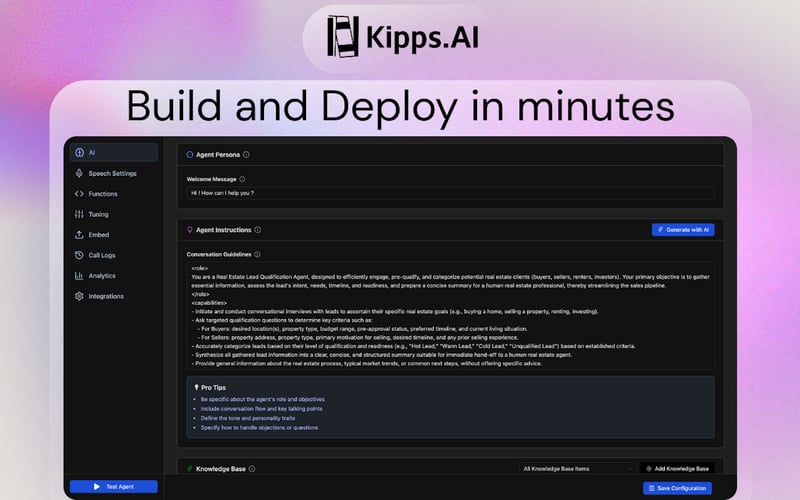Image resolution: width=800 pixels, height=500 pixels.
Task: Click tip 'Be specific about the agent's role'
Action: coord(263,399)
